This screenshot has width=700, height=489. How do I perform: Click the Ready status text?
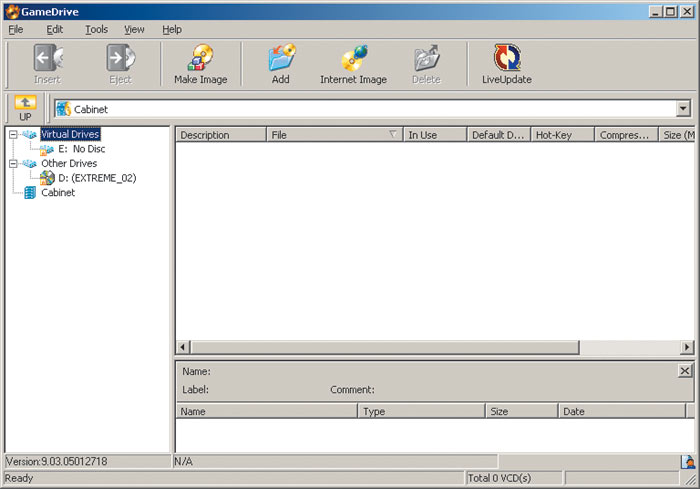coord(19,478)
